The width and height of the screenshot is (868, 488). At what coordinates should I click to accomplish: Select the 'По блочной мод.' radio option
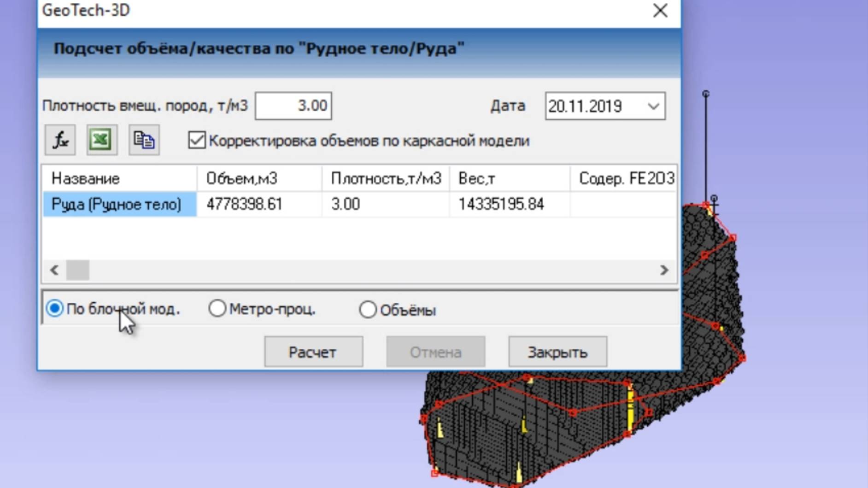coord(54,309)
